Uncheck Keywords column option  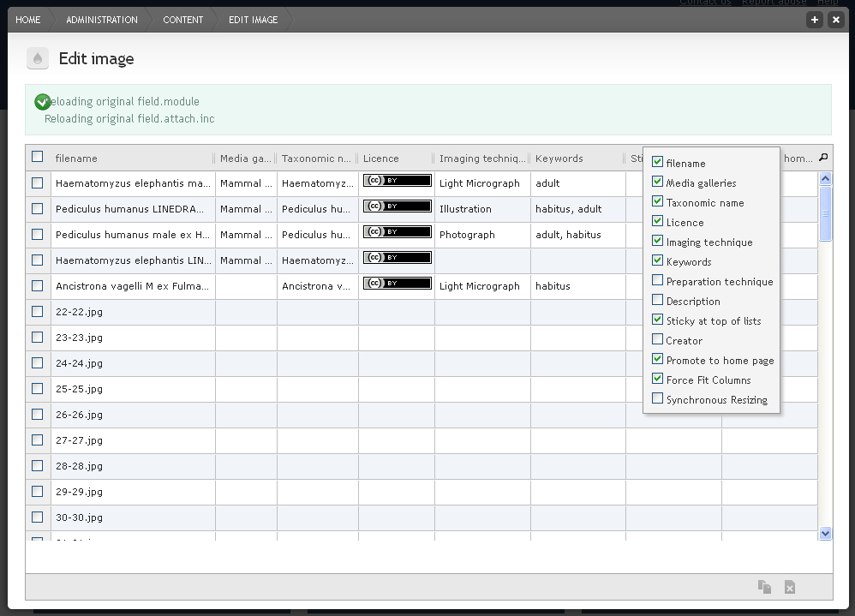coord(658,260)
